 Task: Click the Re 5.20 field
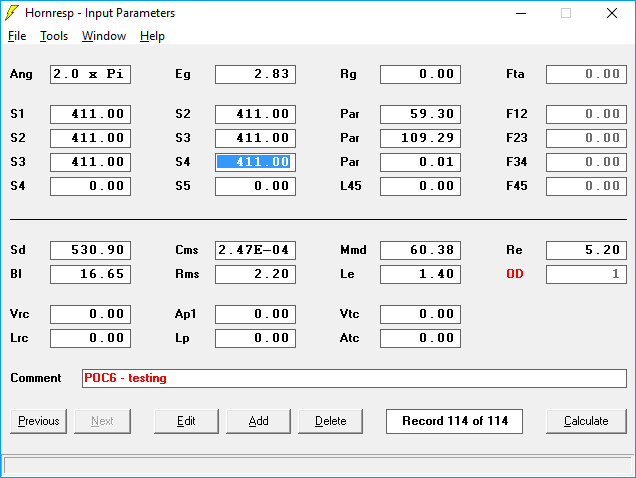click(x=586, y=250)
